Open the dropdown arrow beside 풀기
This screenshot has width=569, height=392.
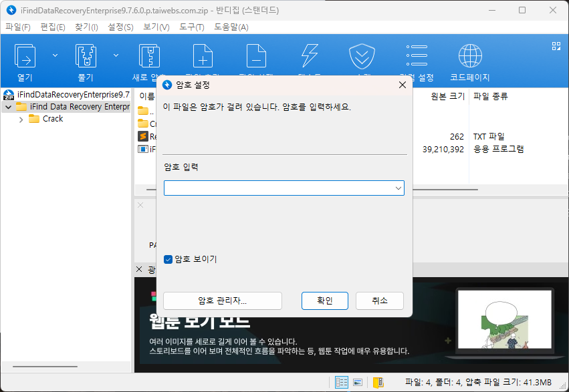click(x=116, y=55)
